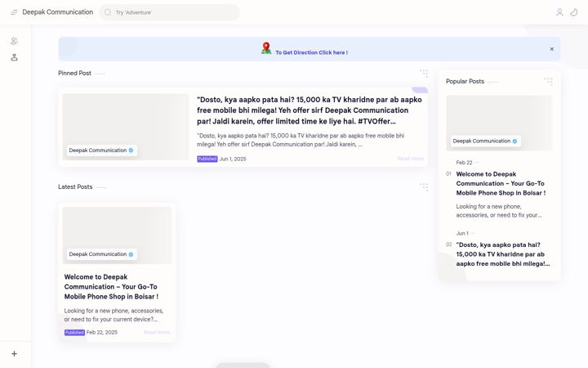Click verified checkmark on pinned post author badge
This screenshot has height=368, width=588.
click(131, 150)
